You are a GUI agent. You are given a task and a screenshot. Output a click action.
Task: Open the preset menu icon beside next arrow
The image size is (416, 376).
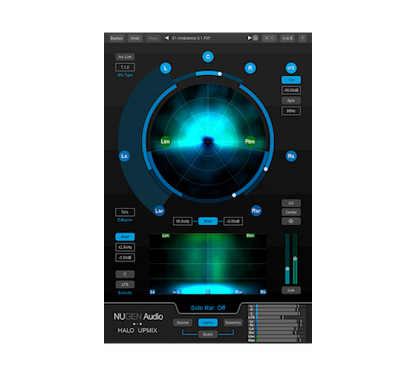click(255, 38)
